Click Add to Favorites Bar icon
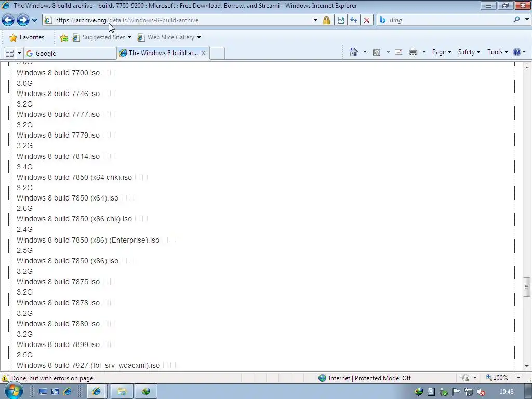This screenshot has height=399, width=532. (63, 37)
